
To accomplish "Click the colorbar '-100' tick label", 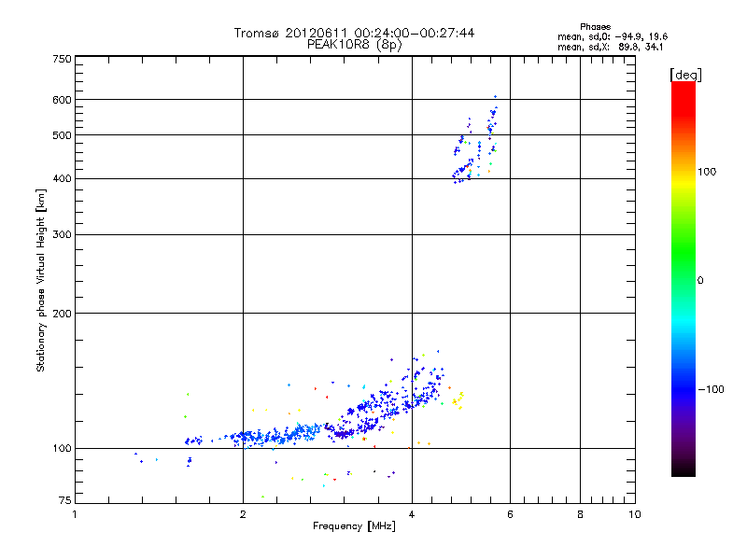I will [711, 389].
